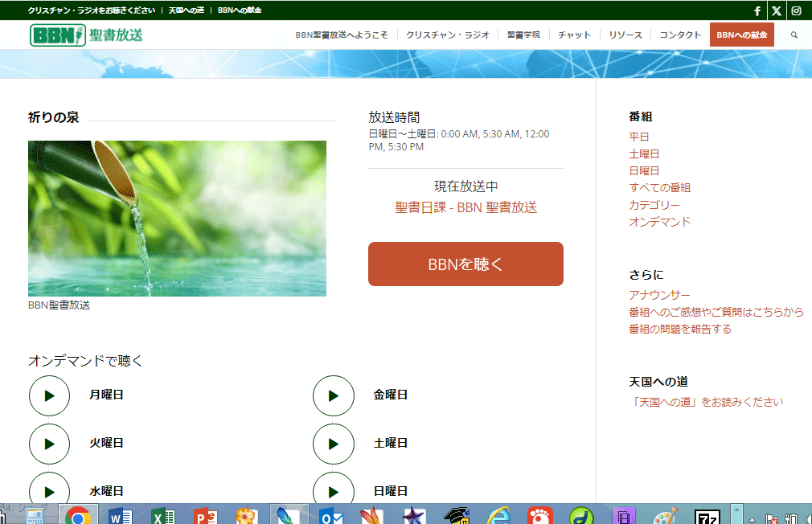Launch Microsoft Word from the taskbar
The height and width of the screenshot is (524, 812).
120,516
